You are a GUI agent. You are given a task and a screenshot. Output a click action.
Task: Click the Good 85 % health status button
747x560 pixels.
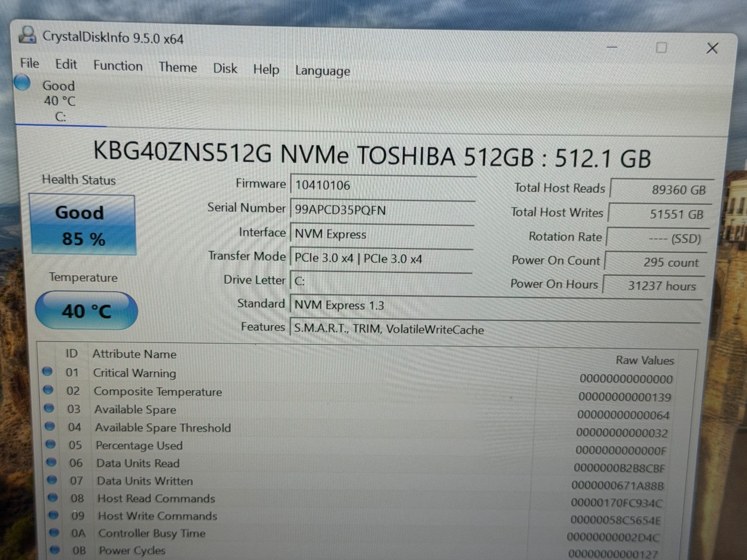click(83, 225)
